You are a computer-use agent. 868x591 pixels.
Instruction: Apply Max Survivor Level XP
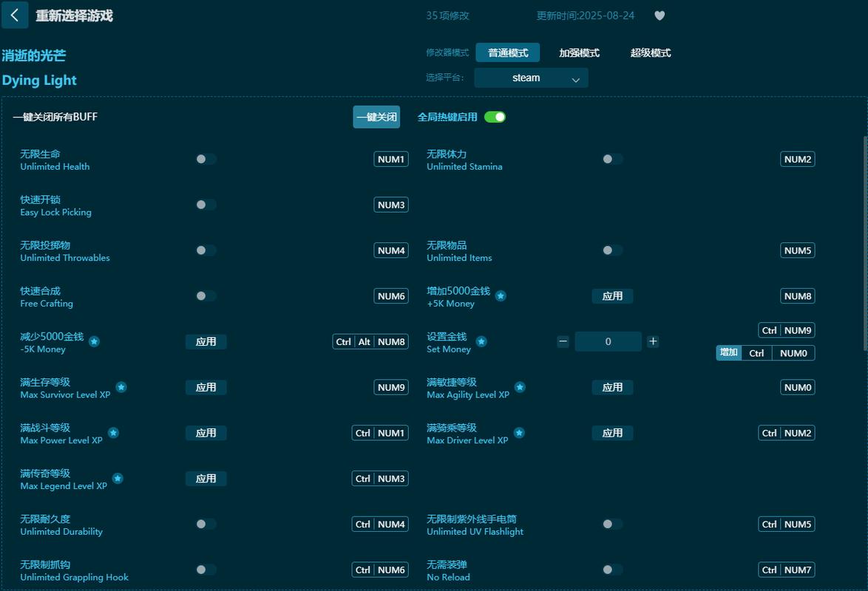point(206,387)
